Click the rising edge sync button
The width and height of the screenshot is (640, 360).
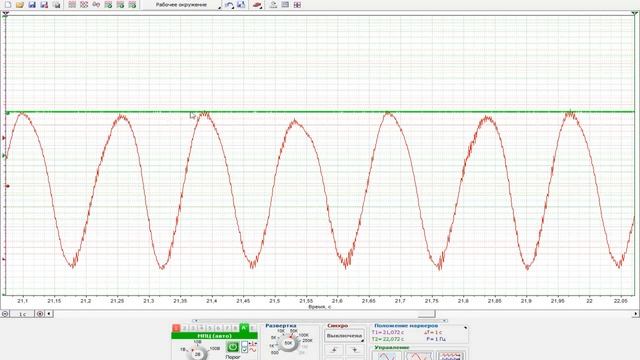pos(335,350)
